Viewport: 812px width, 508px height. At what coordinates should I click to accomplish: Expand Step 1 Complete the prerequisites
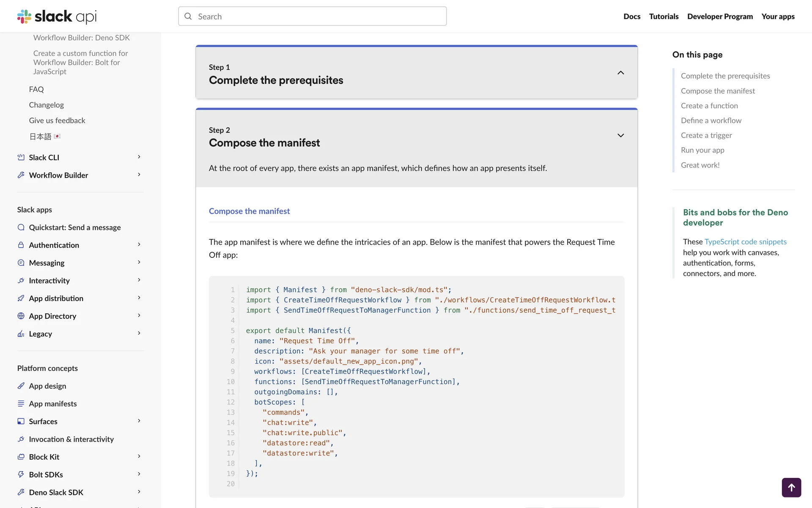[620, 73]
